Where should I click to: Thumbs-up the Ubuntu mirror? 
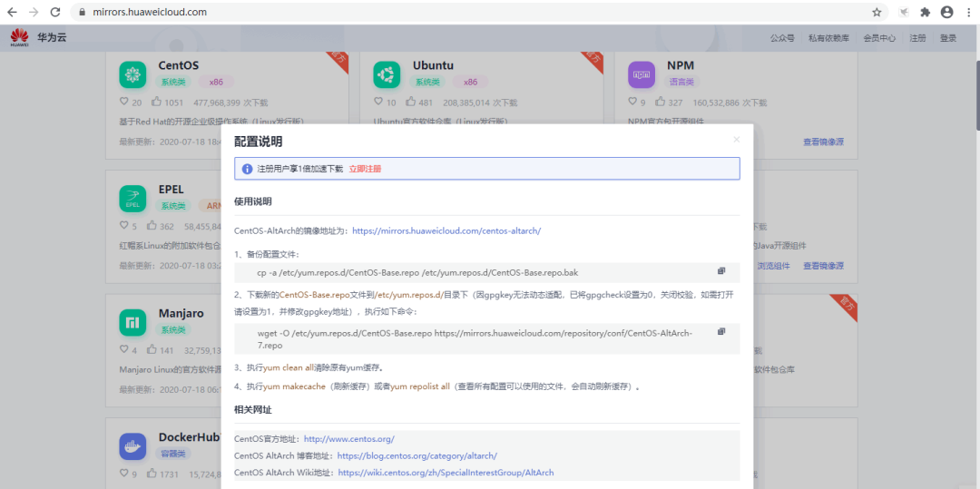click(411, 102)
